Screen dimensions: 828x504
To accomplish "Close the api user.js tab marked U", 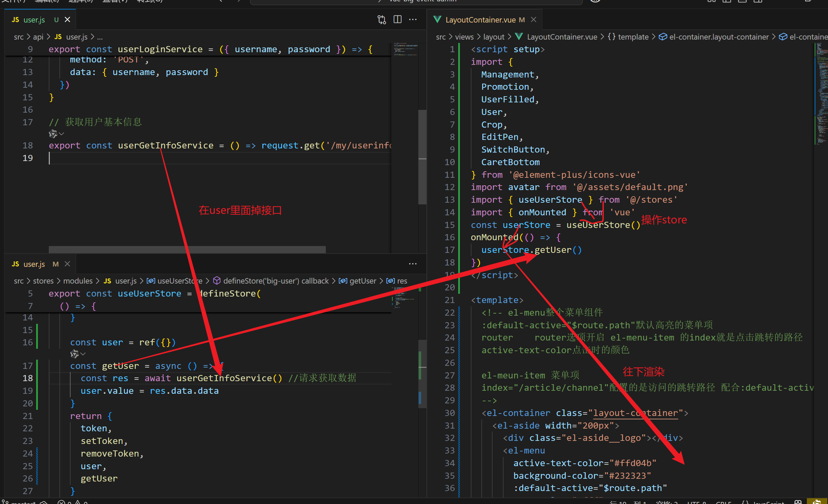I will 68,20.
